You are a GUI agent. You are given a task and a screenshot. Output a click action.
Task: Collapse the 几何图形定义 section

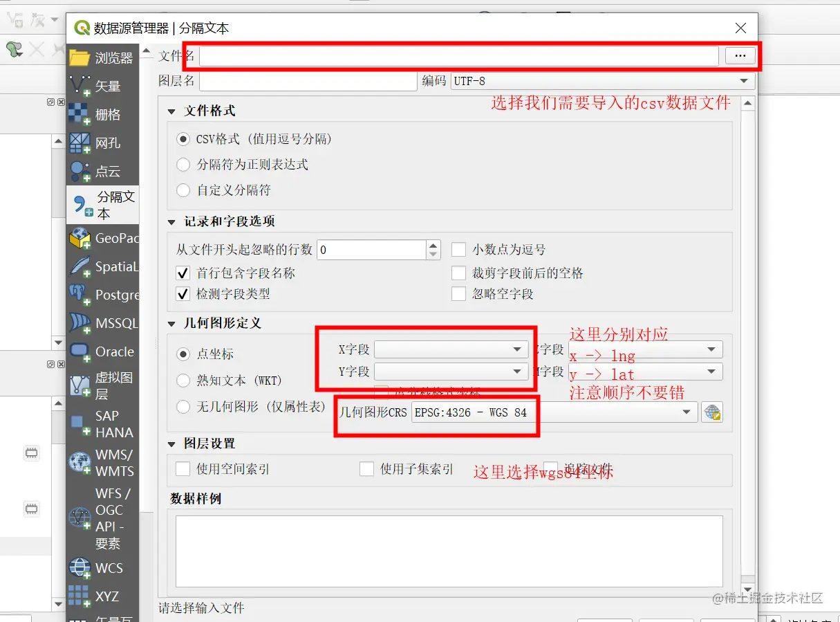pyautogui.click(x=172, y=324)
